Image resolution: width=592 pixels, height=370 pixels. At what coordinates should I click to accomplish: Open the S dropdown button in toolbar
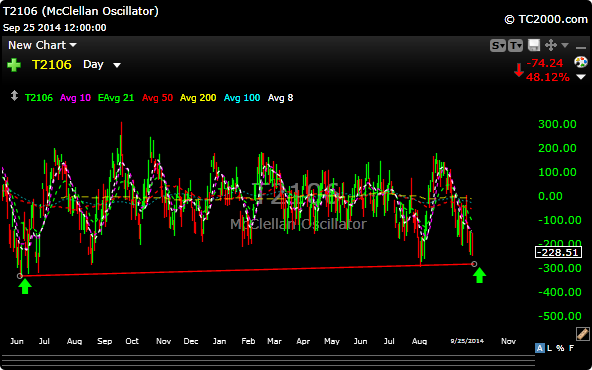tap(498, 46)
